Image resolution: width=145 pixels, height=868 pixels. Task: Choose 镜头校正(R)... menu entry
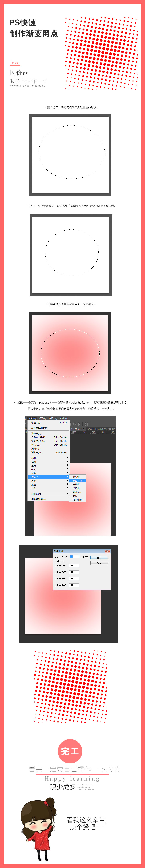pos(48,441)
